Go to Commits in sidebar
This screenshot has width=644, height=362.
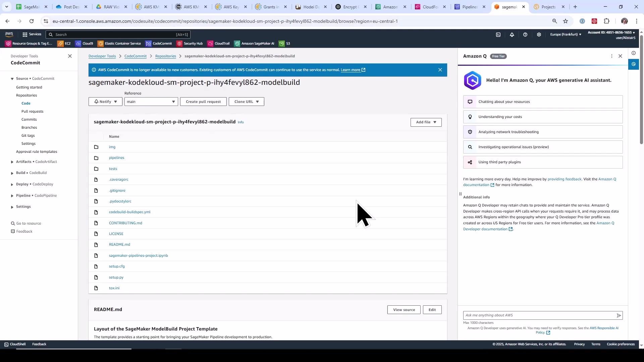[29, 119]
